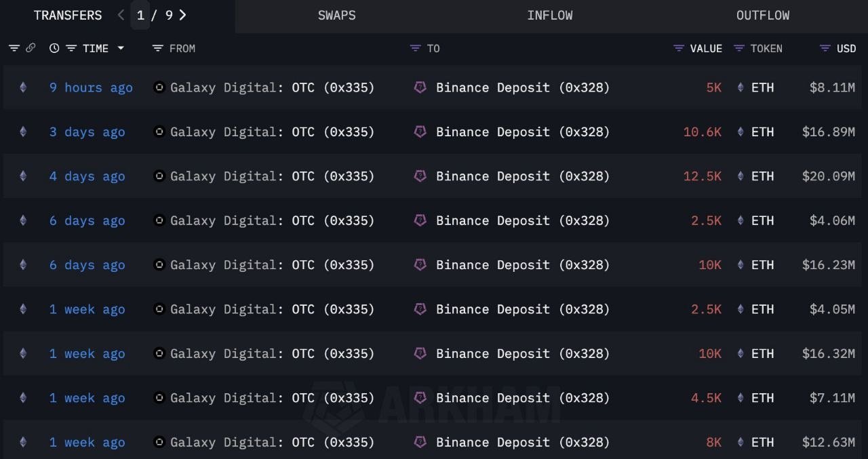
Task: Open the '9 hours ago' transaction link
Action: coord(91,87)
